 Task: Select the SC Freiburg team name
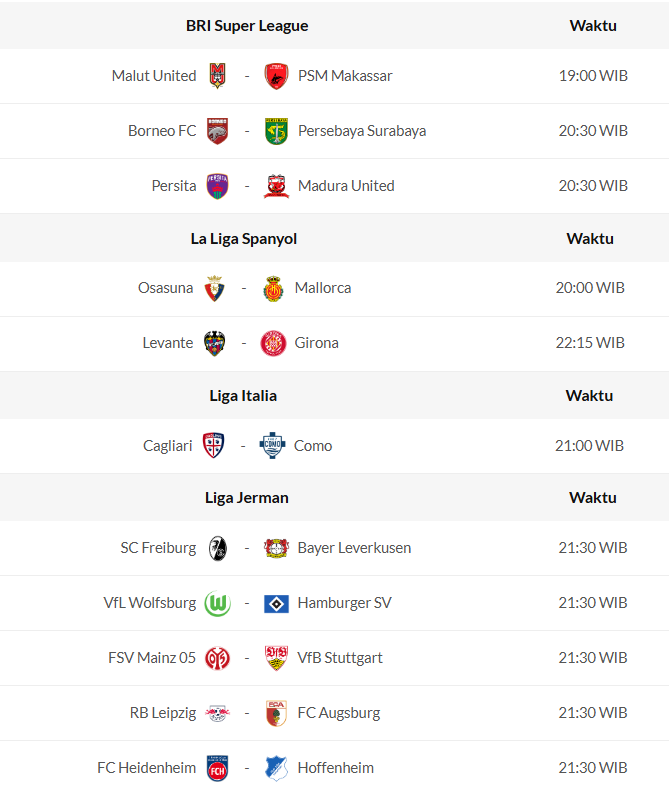tap(159, 548)
